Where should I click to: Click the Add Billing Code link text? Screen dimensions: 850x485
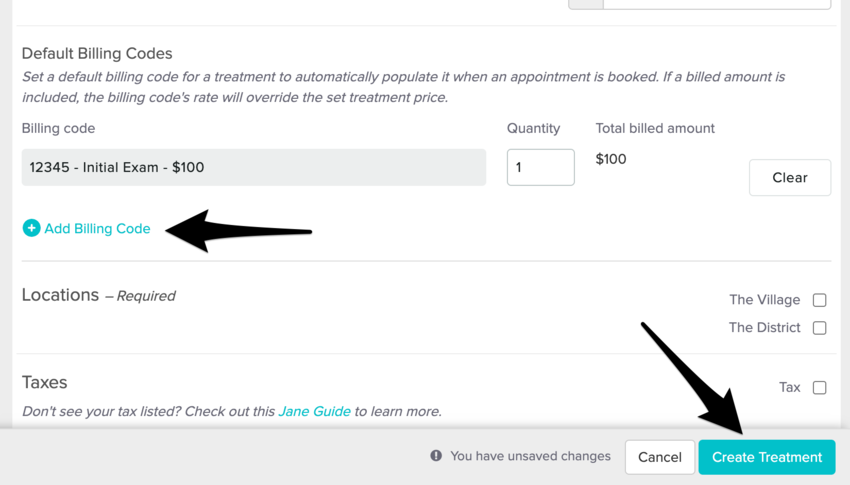pyautogui.click(x=97, y=228)
